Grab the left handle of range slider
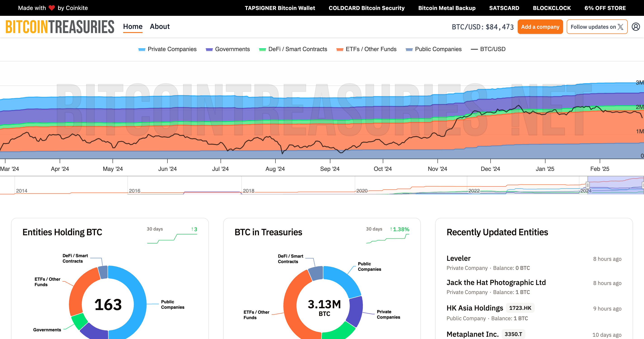 click(x=588, y=185)
